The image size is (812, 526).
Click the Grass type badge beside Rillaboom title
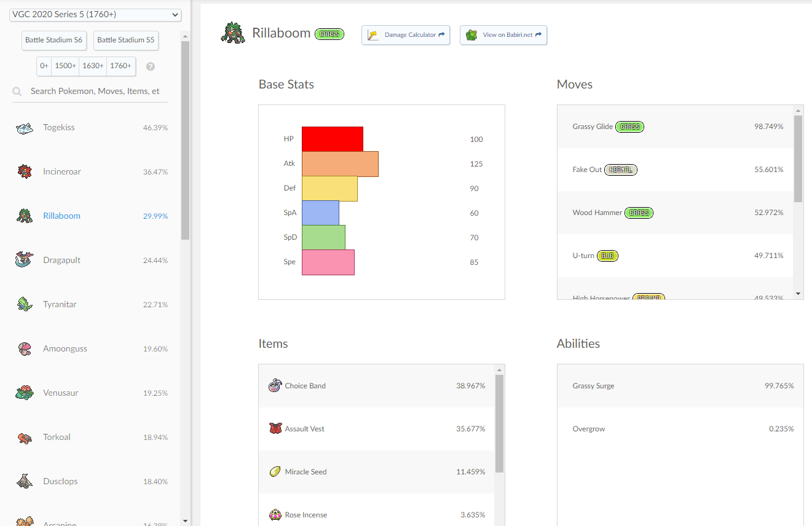pos(329,34)
